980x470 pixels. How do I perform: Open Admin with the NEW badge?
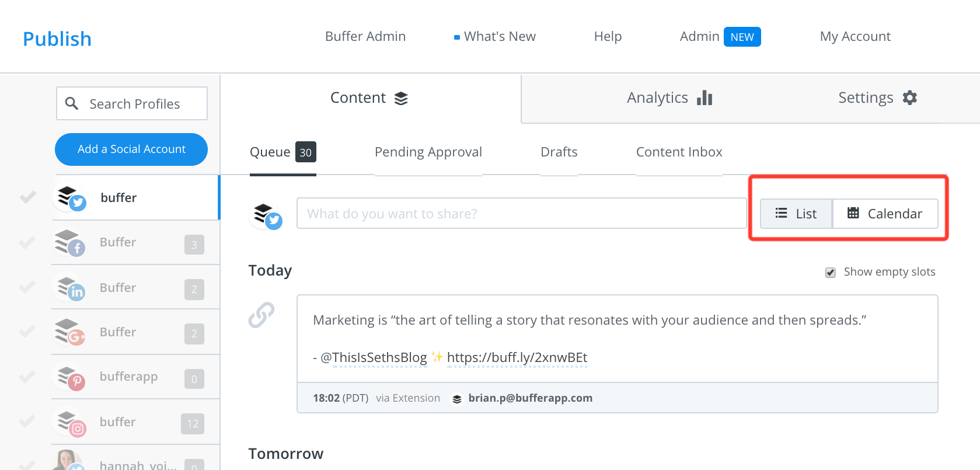[720, 36]
